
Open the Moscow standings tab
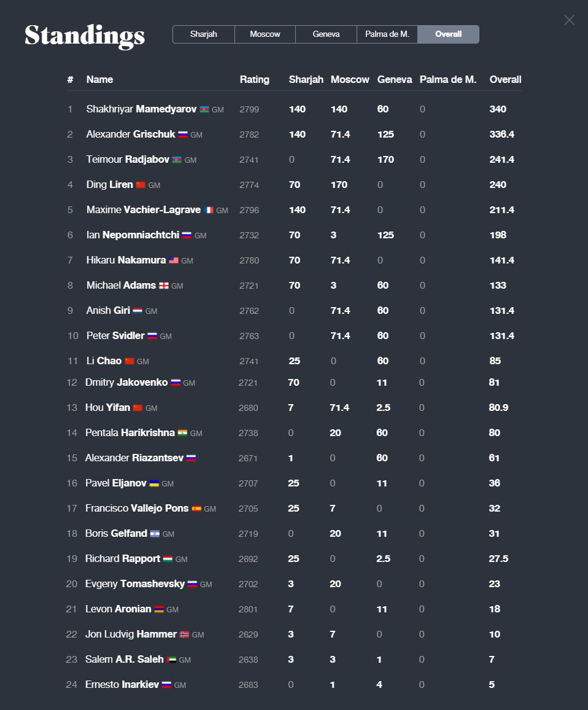pyautogui.click(x=265, y=34)
